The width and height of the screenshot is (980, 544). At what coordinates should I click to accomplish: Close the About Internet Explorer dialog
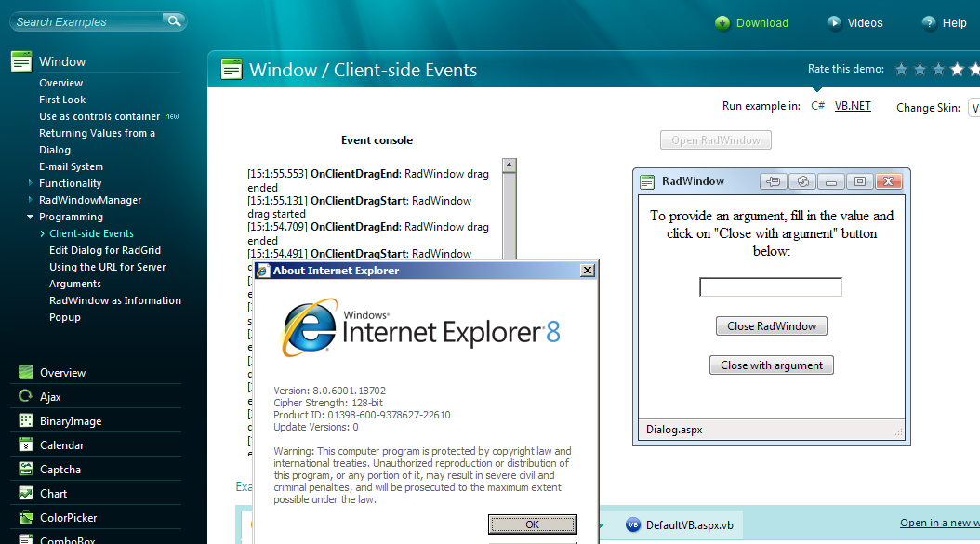click(x=588, y=270)
